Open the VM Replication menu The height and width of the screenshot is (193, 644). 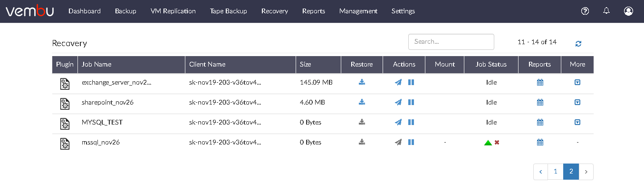pos(173,11)
